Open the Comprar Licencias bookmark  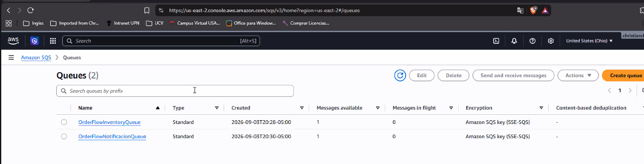pos(306,23)
